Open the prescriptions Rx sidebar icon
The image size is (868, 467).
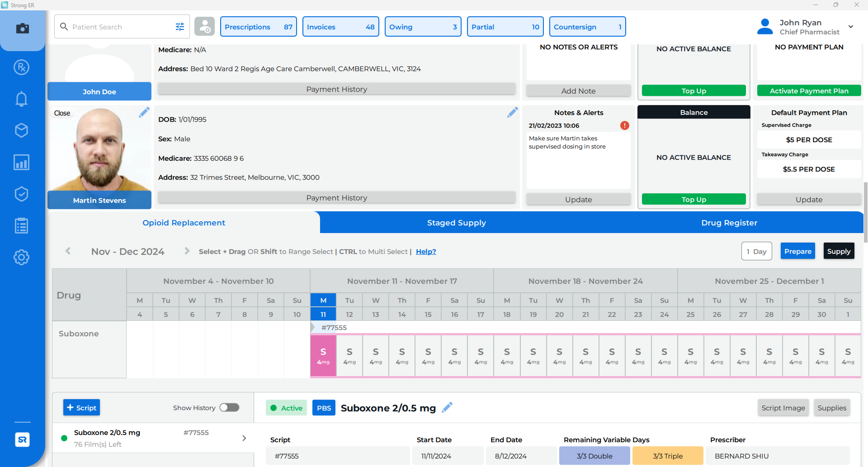point(21,67)
